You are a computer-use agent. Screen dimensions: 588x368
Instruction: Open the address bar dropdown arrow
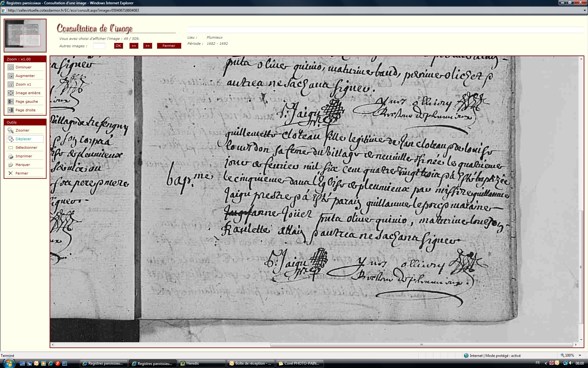click(585, 10)
